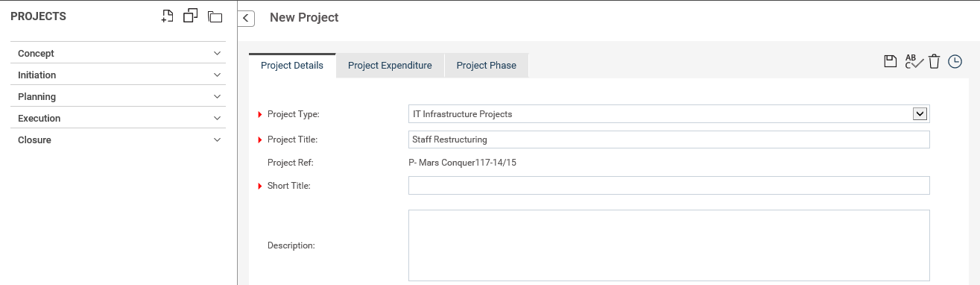This screenshot has height=285, width=980.
Task: Save the project with the floppy disk icon
Action: coord(890,62)
